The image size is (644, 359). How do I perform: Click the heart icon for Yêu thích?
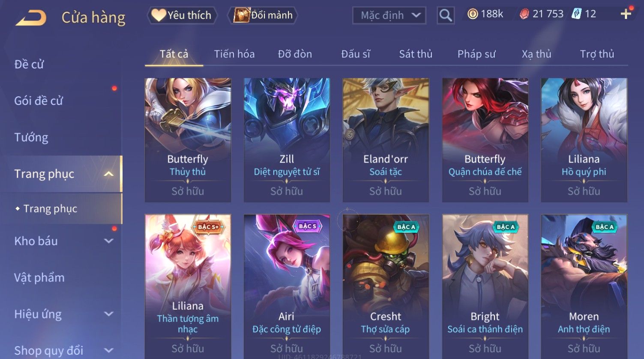point(159,15)
